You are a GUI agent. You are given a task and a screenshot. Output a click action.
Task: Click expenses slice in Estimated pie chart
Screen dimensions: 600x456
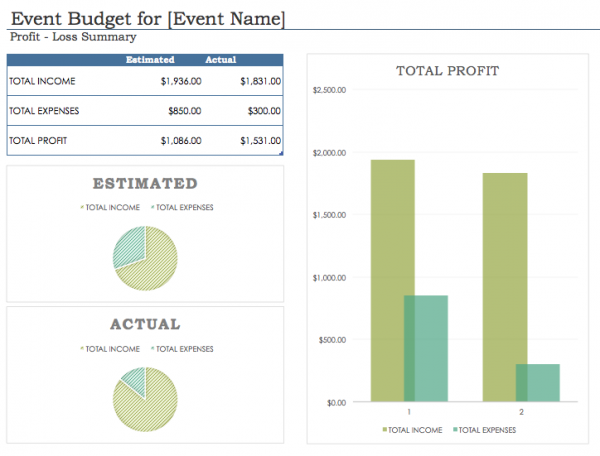(x=131, y=245)
